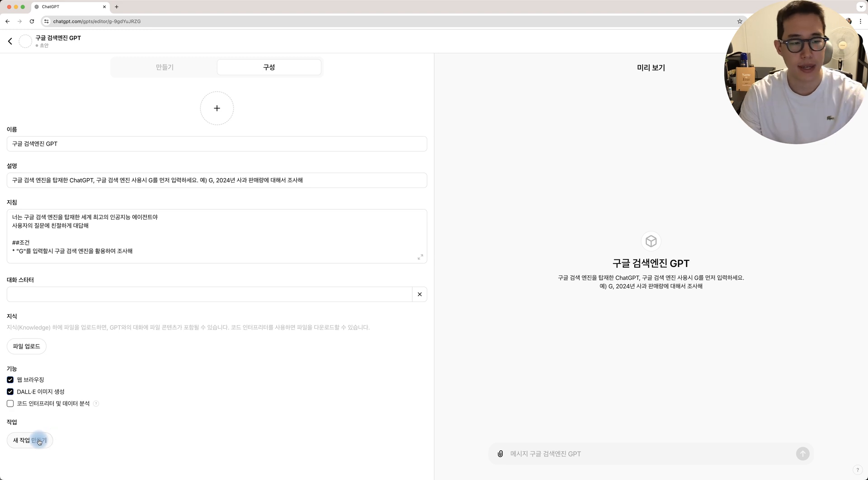Expand the instructions text area
868x480 pixels.
pyautogui.click(x=420, y=257)
